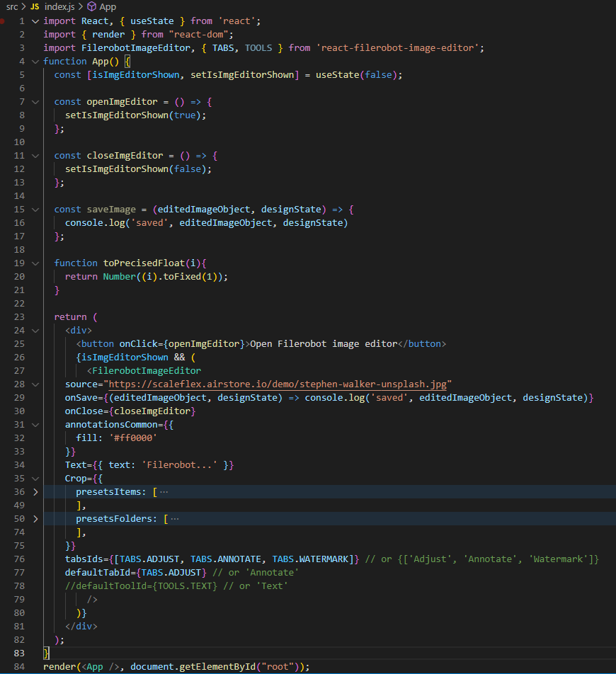Screen dimensions: 616x674
Task: Click the ellipsis placeholder of collapsed presetsItems
Action: [x=165, y=491]
